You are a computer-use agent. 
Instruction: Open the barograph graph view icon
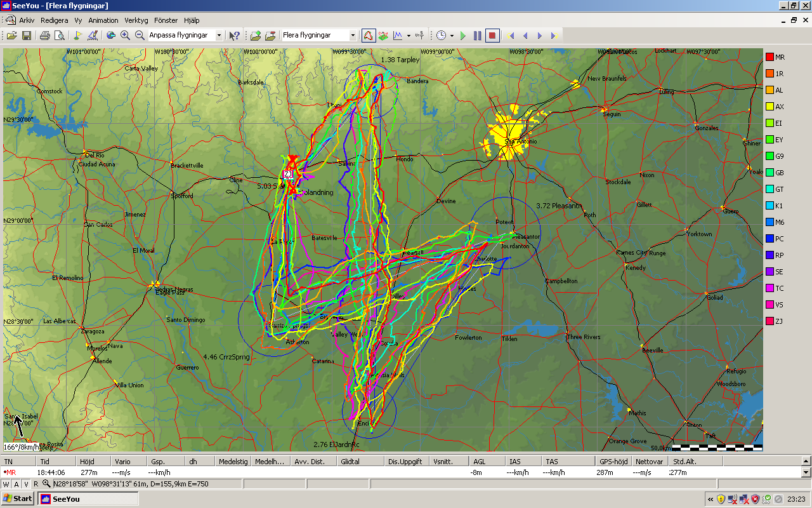[398, 36]
